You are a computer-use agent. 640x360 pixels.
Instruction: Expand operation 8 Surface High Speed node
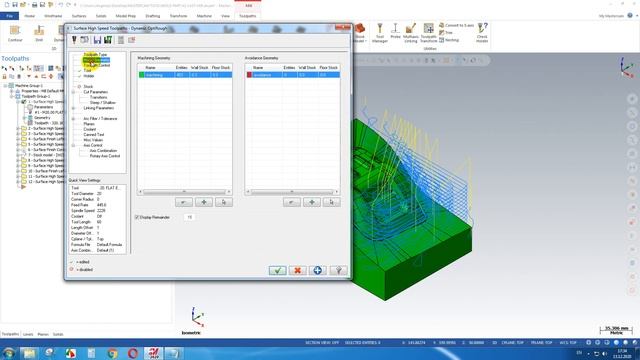(18, 160)
